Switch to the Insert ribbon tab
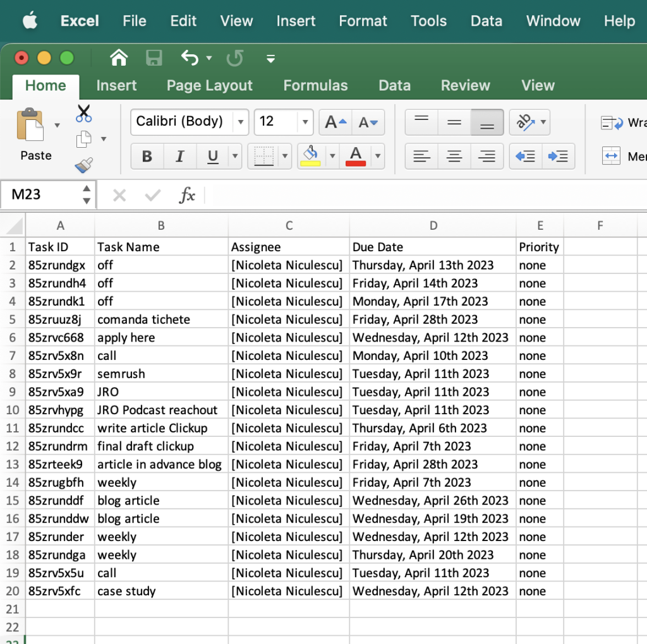 tap(116, 85)
